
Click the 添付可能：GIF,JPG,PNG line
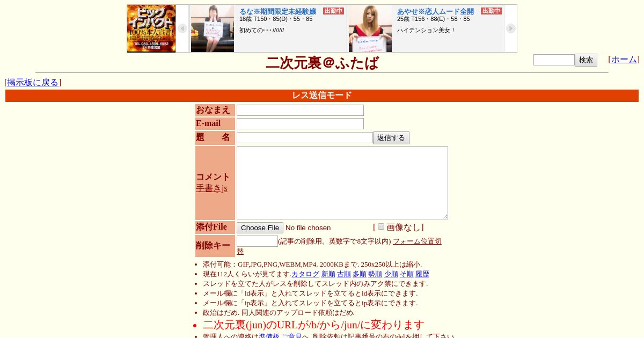pyautogui.click(x=312, y=264)
